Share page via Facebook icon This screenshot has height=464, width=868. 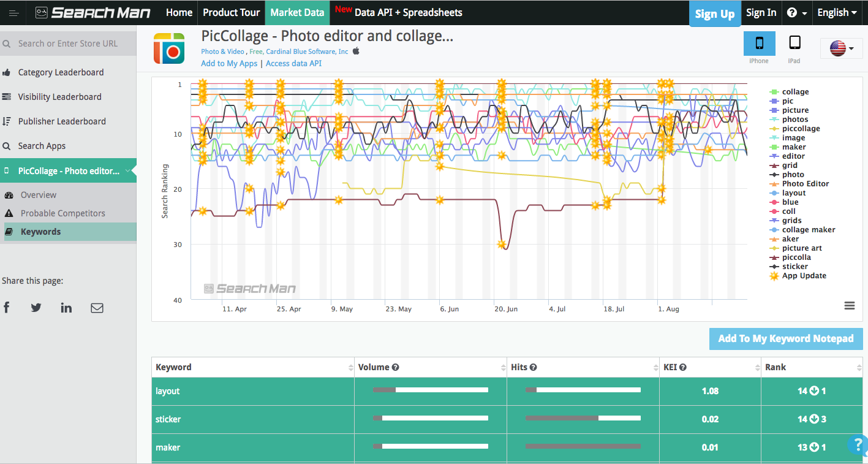tap(7, 308)
